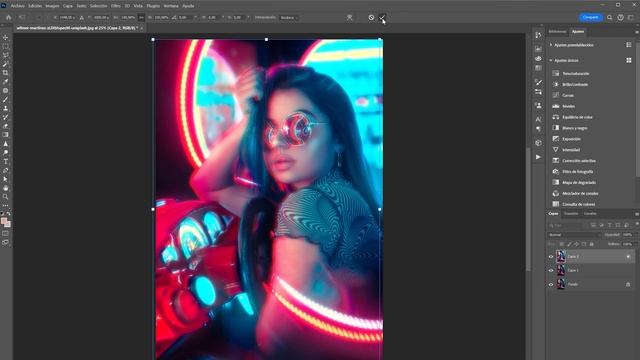Open the Imagen menu
The height and width of the screenshot is (360, 640).
[x=52, y=6]
